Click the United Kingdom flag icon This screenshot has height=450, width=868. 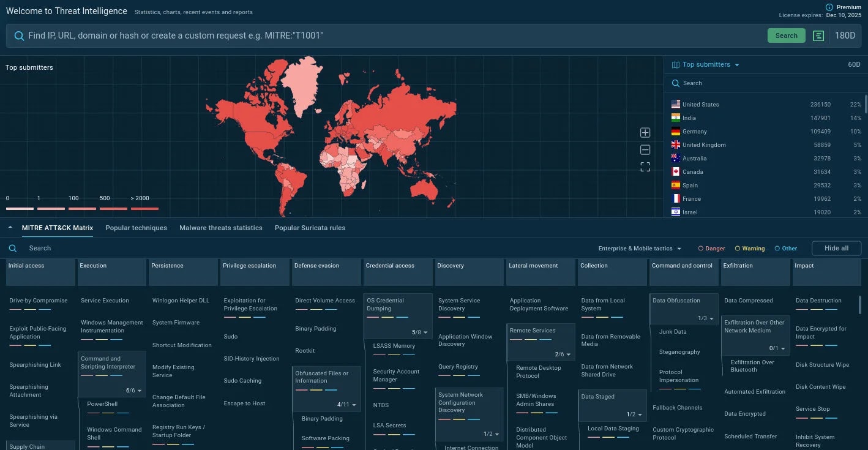click(x=676, y=145)
